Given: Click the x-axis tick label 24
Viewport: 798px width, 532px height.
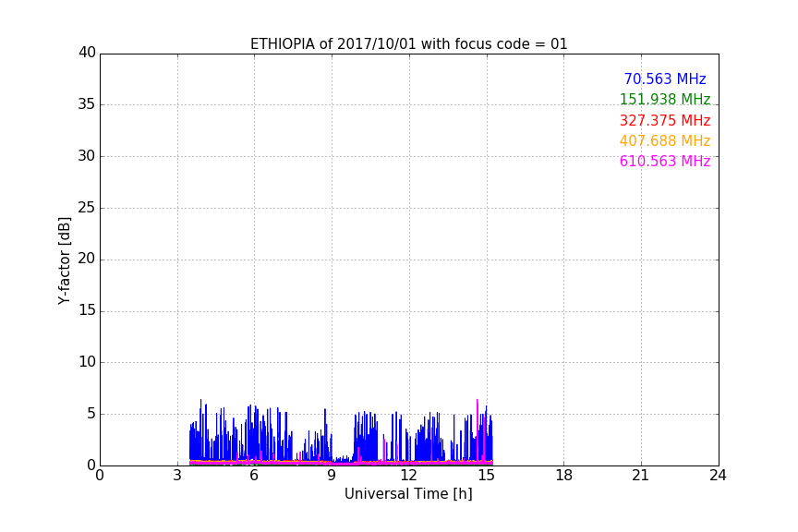Looking at the screenshot, I should [718, 476].
